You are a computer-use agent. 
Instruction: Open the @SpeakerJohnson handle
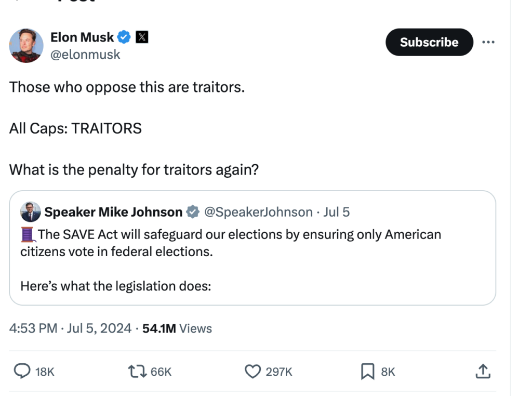[x=258, y=212]
